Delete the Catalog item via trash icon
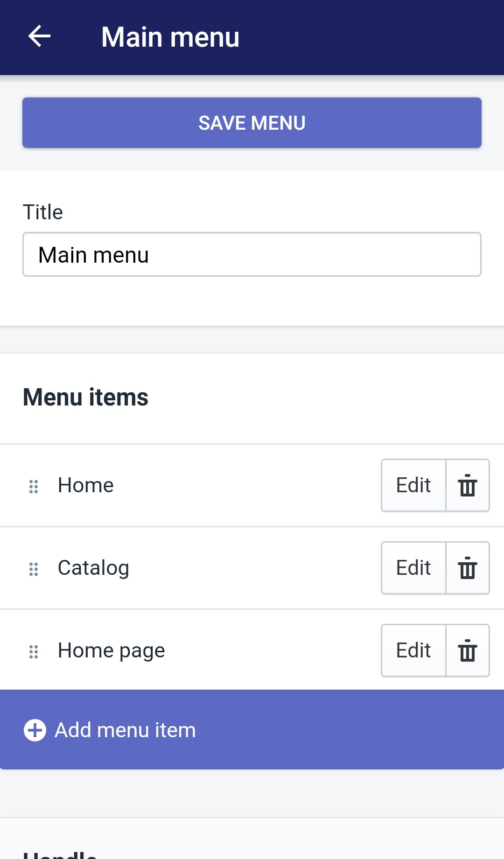 click(468, 568)
